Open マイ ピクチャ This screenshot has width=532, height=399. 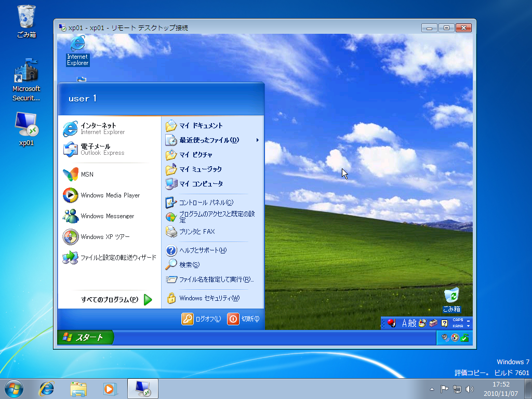click(212, 155)
